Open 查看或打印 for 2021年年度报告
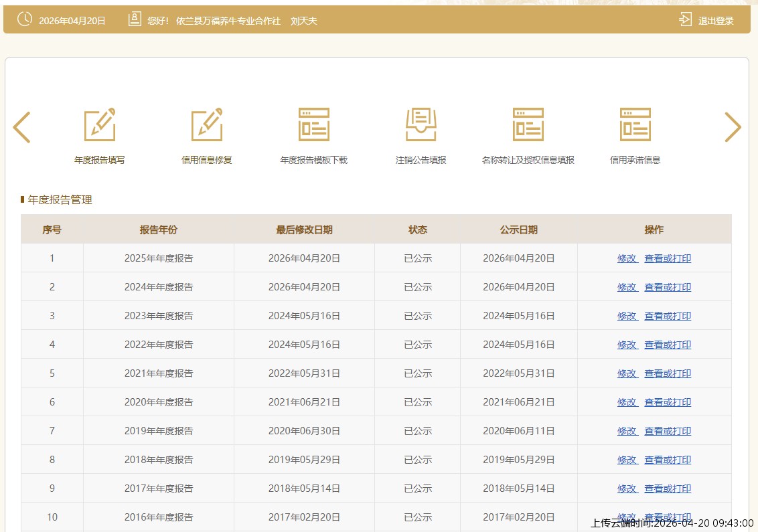 click(x=668, y=373)
